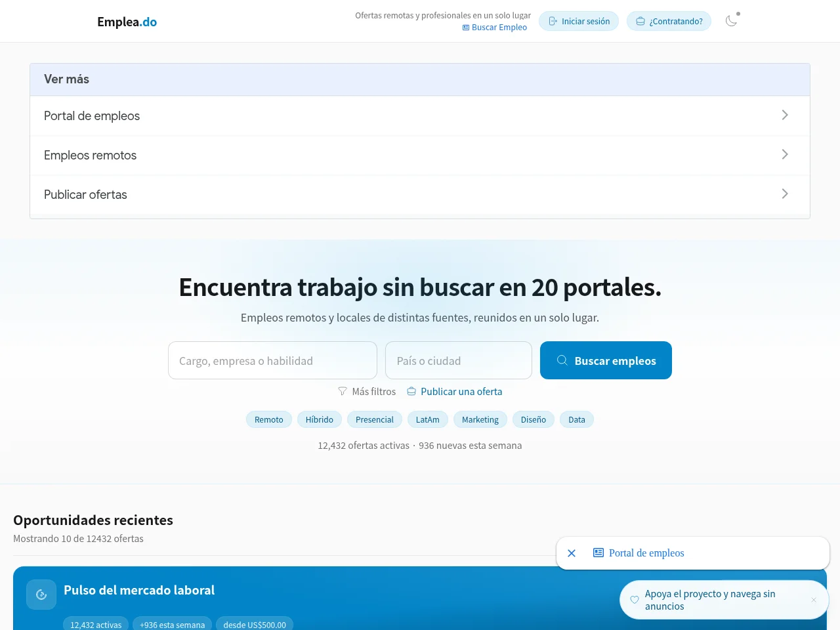Click the Oportunidades recientes heading
The height and width of the screenshot is (630, 840).
point(93,520)
